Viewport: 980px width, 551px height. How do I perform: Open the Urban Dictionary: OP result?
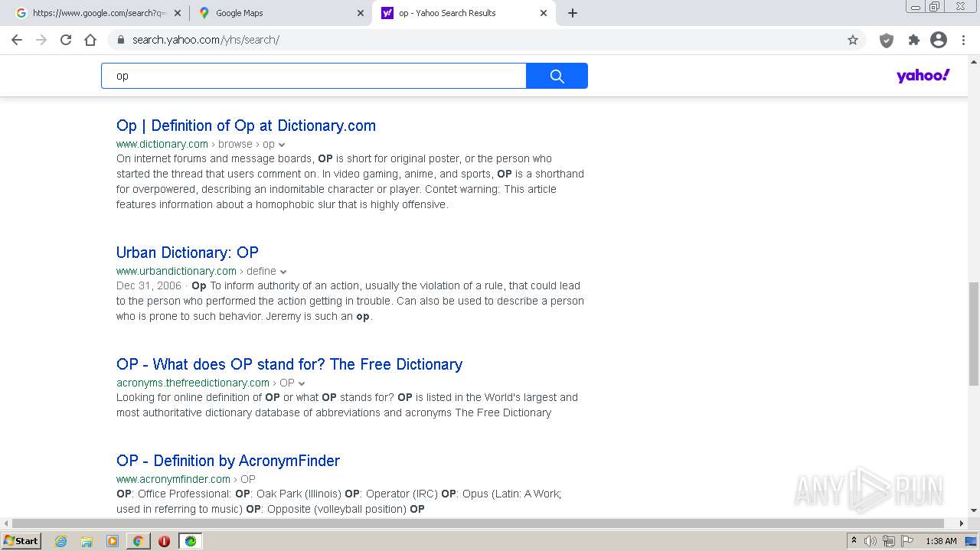pyautogui.click(x=188, y=253)
